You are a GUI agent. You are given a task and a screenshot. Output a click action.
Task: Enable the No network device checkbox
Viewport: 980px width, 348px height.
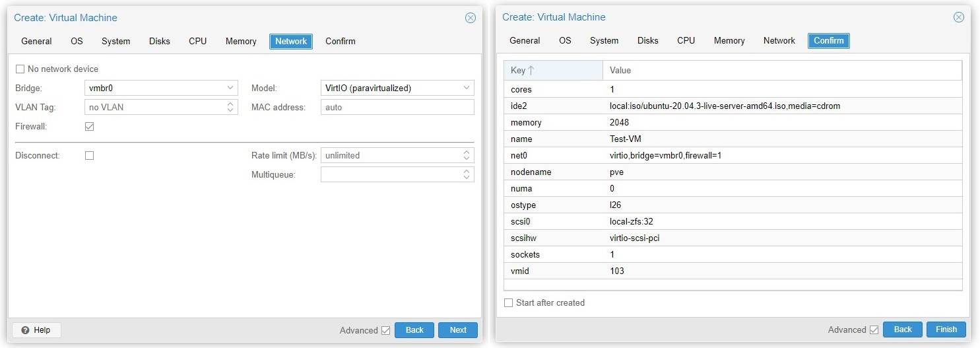(x=20, y=69)
